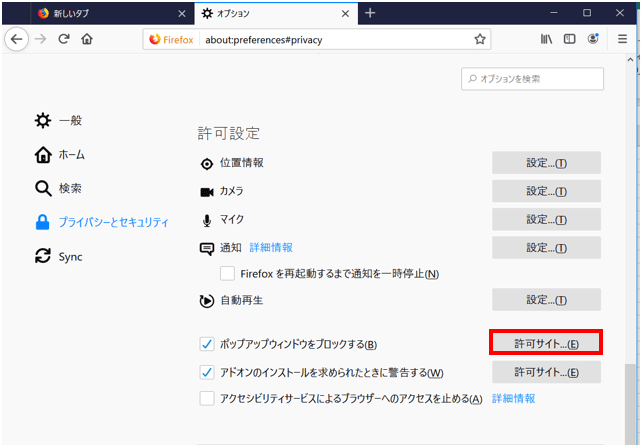Open the hamburger application menu
This screenshot has width=643, height=448.
click(622, 39)
